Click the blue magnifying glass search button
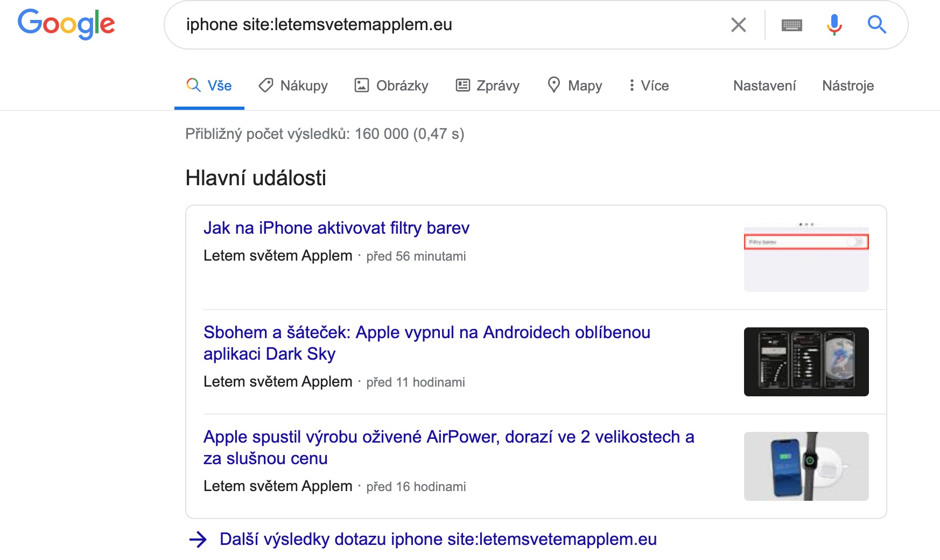The width and height of the screenshot is (940, 560). coord(876,25)
